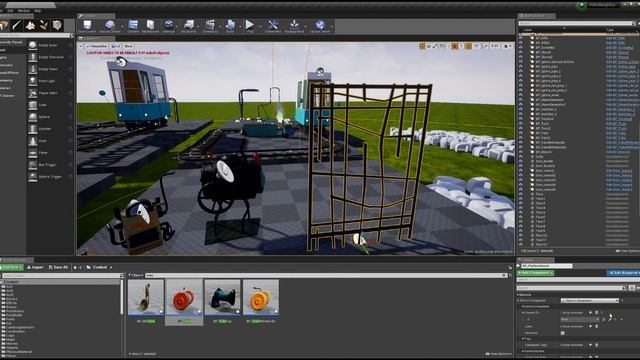The height and width of the screenshot is (360, 640).
Task: Select the Foliage mode icon
Action: pos(44,25)
